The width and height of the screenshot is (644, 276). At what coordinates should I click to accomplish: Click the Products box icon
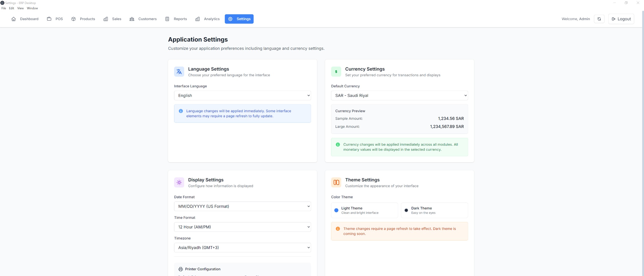(x=73, y=19)
